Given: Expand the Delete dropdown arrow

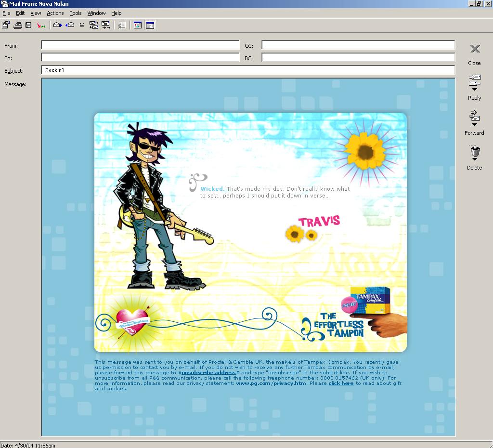Looking at the screenshot, I should (475, 159).
